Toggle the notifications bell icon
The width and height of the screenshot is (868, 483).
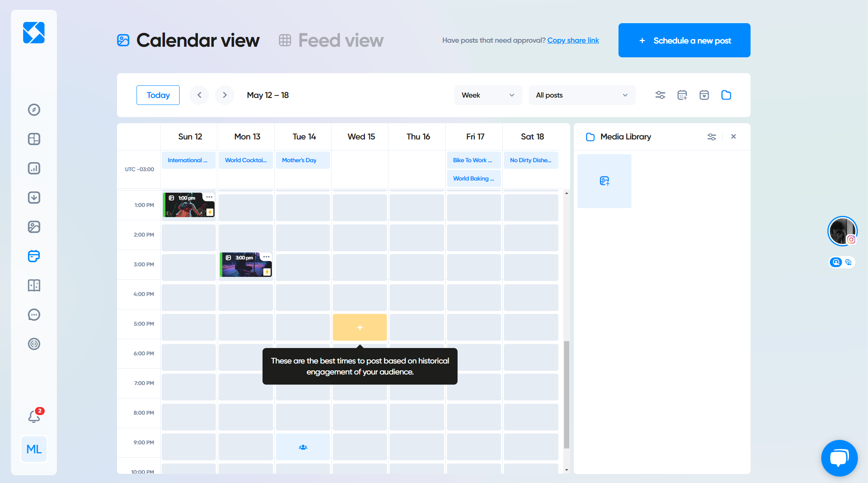tap(33, 416)
